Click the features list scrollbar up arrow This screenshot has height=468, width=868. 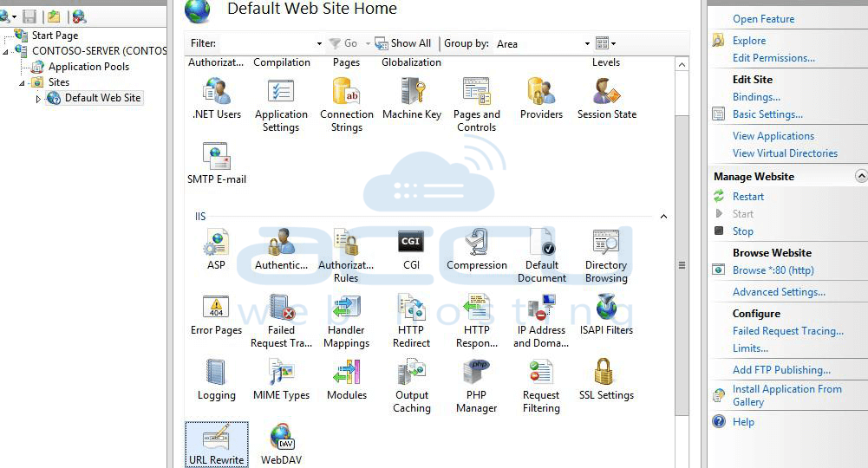(682, 65)
